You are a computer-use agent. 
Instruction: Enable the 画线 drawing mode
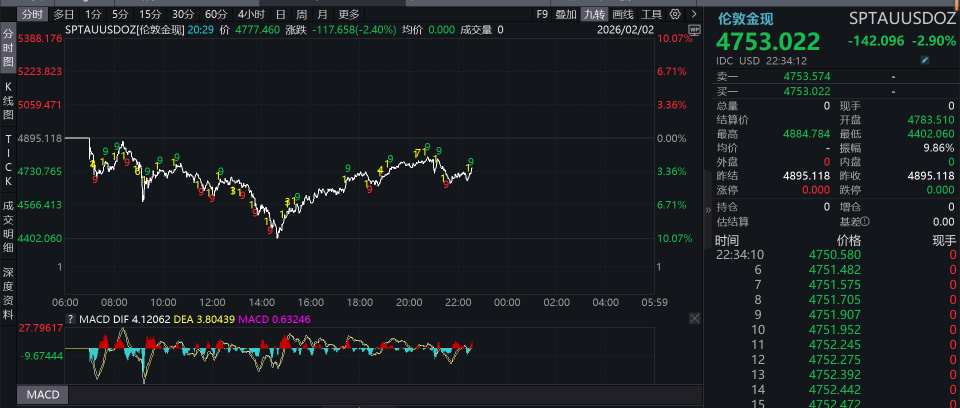[x=623, y=14]
